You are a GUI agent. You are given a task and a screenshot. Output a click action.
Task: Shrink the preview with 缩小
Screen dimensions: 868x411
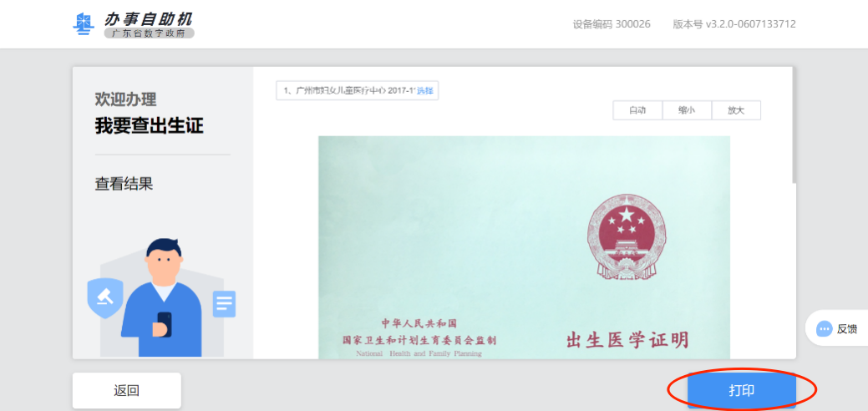click(x=687, y=110)
